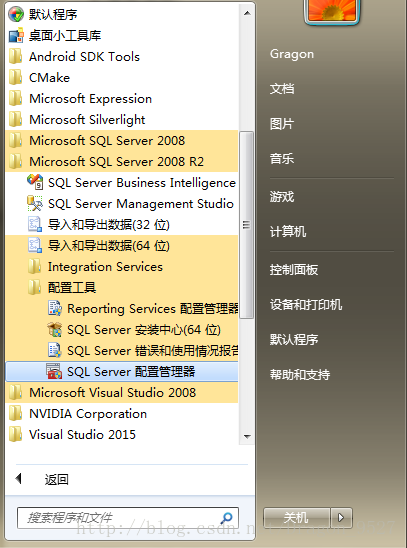Viewport: 407px width, 548px height.
Task: Click the Visual Studio 2015 folder icon
Action: pyautogui.click(x=15, y=434)
